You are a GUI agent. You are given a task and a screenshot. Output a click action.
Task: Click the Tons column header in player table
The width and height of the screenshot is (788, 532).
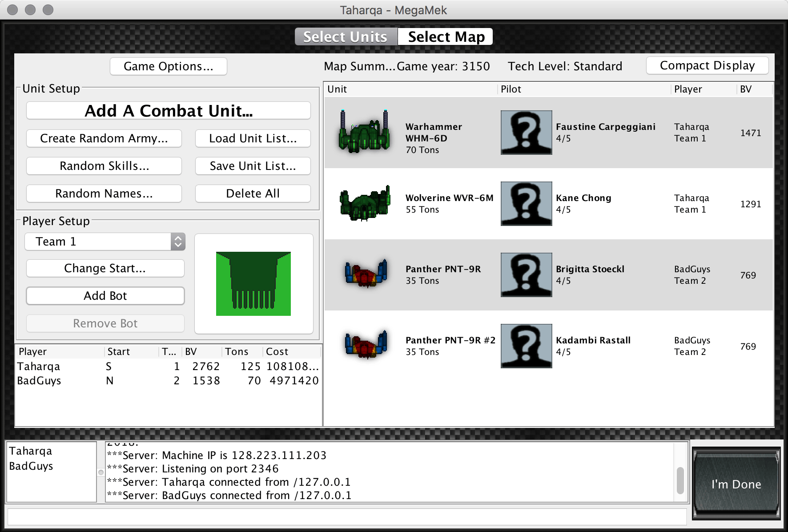(242, 351)
